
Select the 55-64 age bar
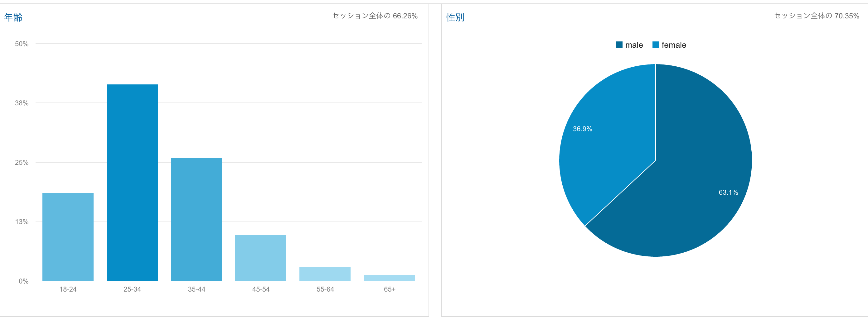point(325,274)
